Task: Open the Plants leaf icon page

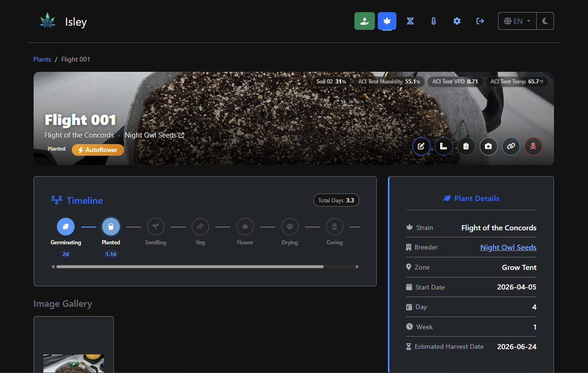Action: (x=387, y=21)
